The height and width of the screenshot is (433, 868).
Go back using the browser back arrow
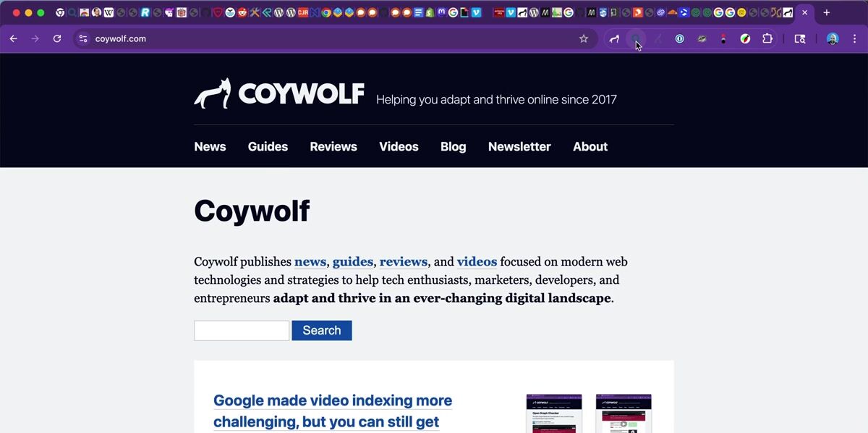pos(13,38)
